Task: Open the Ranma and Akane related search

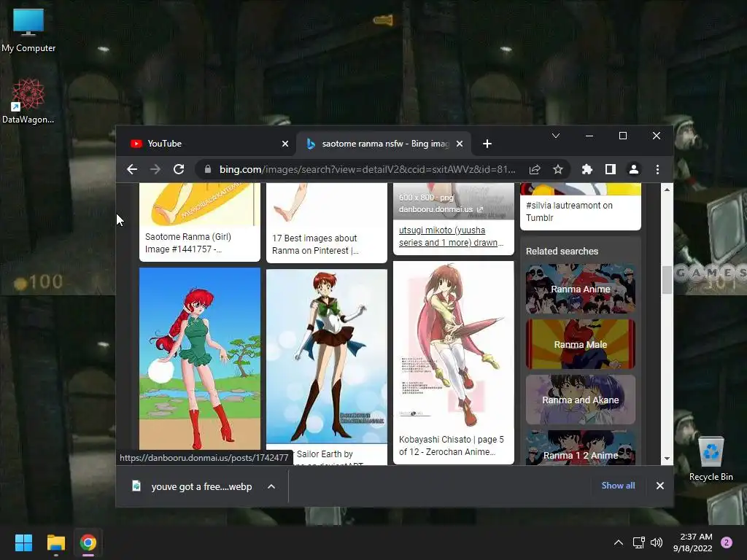Action: (580, 400)
